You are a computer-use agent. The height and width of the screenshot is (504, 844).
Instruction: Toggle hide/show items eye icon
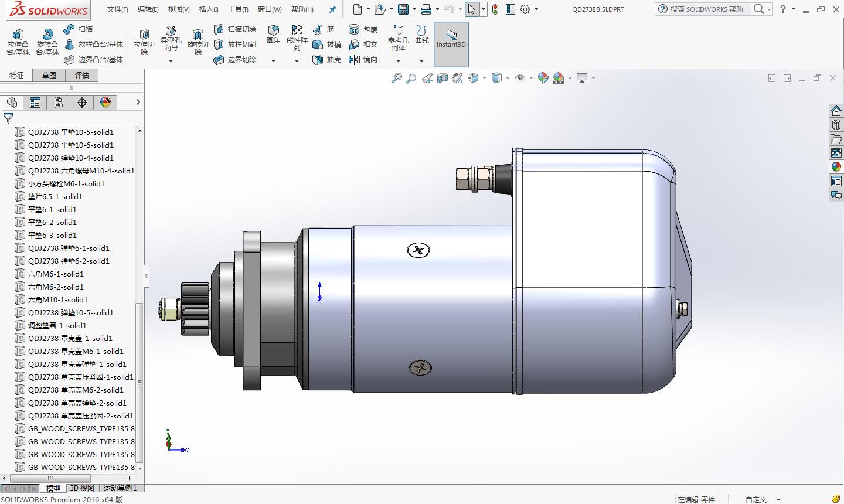click(x=519, y=78)
